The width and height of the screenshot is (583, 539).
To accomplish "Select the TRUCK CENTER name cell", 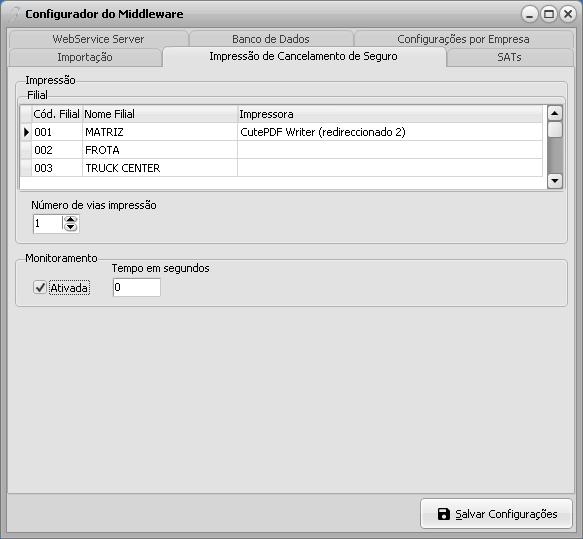I will point(160,168).
